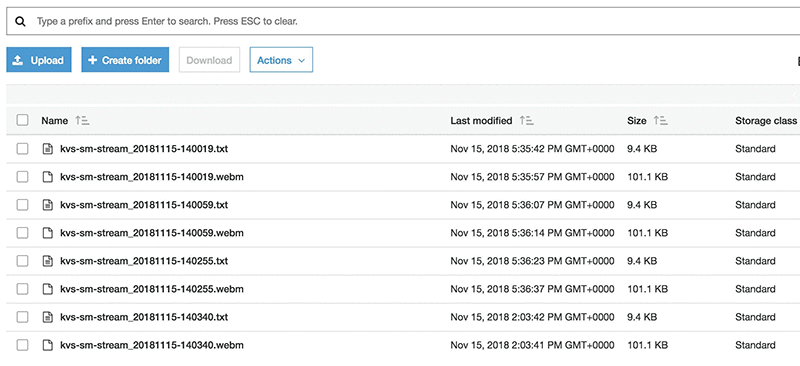The image size is (800, 366).
Task: Focus the prefix search input field
Action: click(403, 21)
